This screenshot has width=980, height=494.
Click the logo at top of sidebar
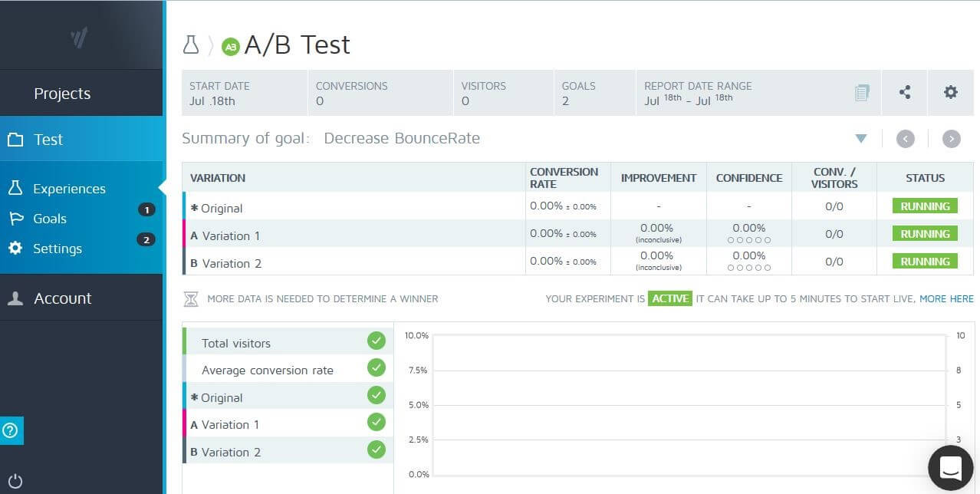click(80, 37)
